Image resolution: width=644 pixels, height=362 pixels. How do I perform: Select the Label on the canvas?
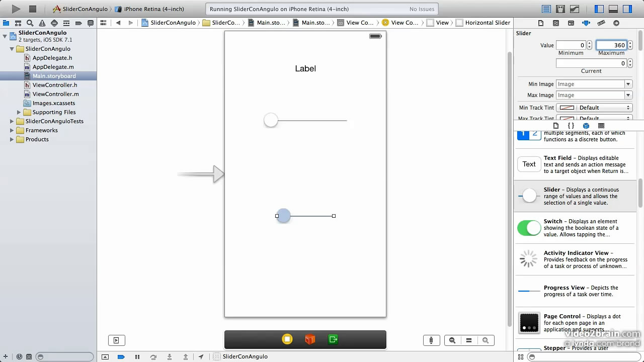click(x=305, y=68)
